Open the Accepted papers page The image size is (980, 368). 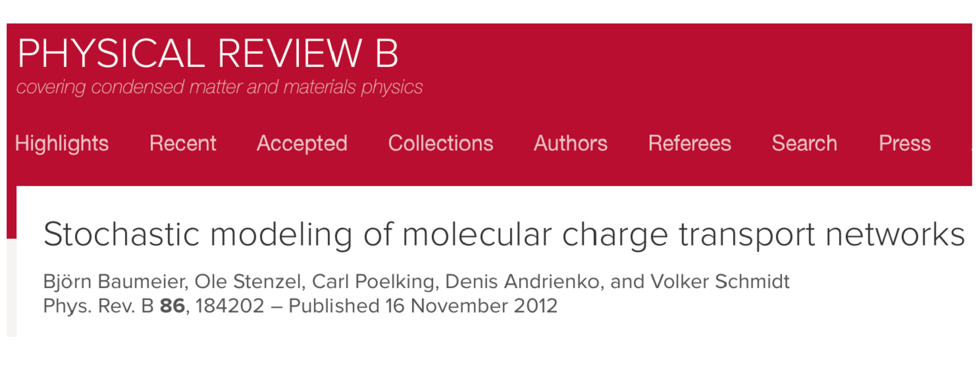tap(302, 143)
